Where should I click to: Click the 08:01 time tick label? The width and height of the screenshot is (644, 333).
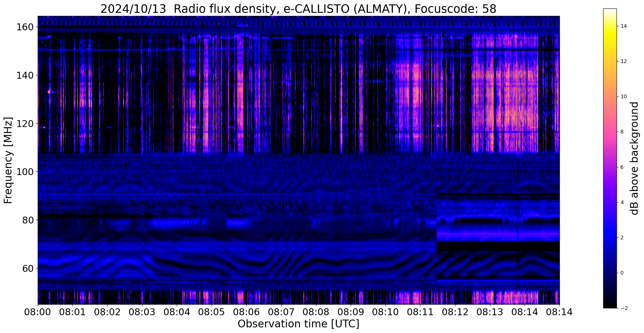(73, 312)
